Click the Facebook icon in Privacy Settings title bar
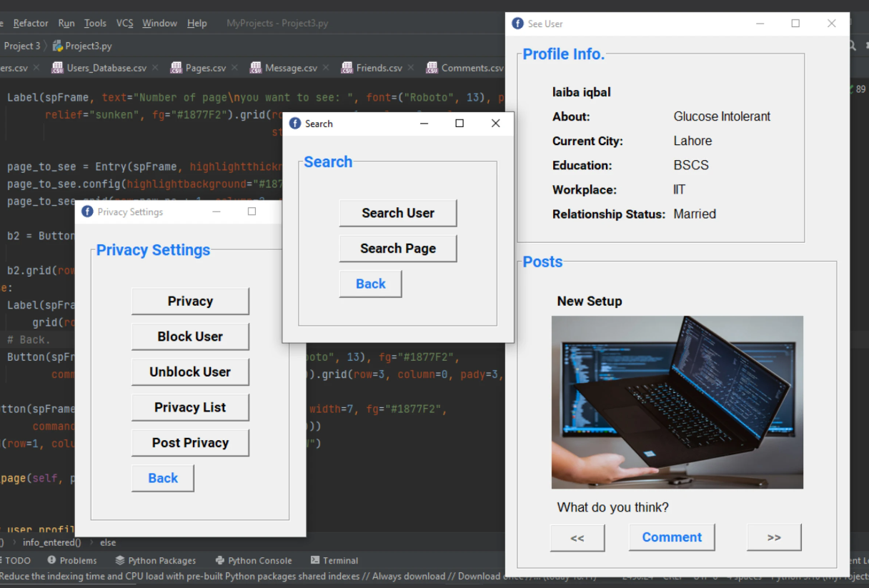The height and width of the screenshot is (588, 869). point(88,211)
